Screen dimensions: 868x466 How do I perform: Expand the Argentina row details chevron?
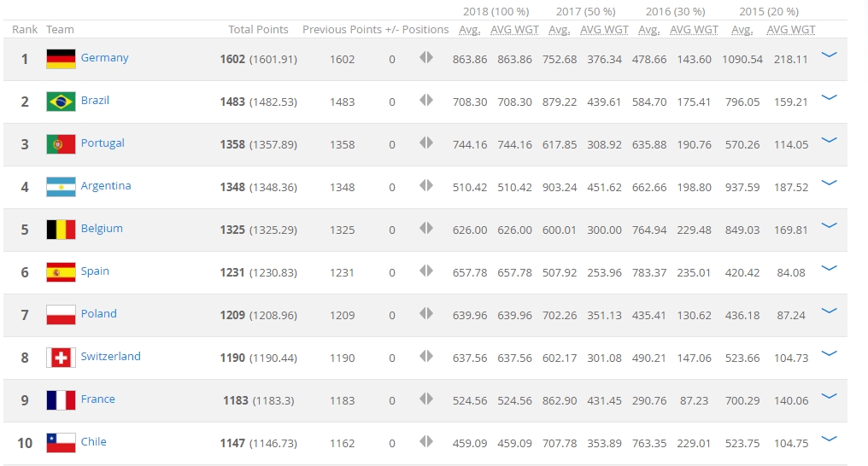(x=828, y=183)
